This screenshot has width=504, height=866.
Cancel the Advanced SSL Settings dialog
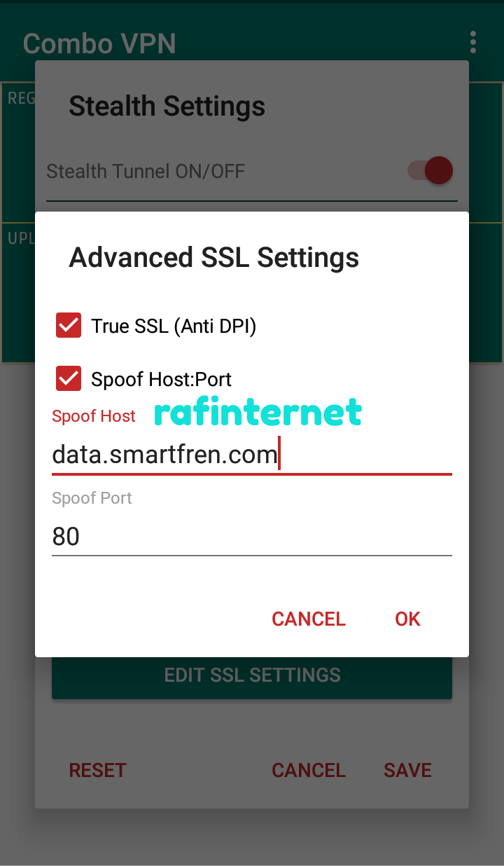[x=309, y=619]
